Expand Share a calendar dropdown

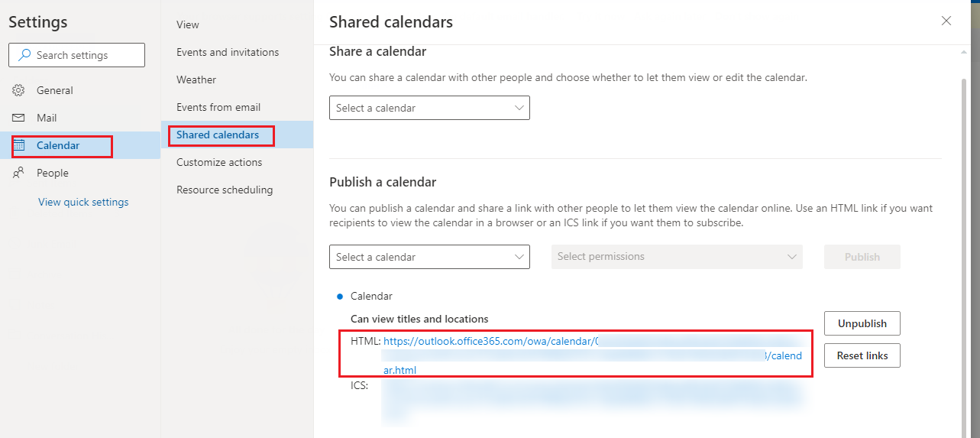[x=429, y=108]
